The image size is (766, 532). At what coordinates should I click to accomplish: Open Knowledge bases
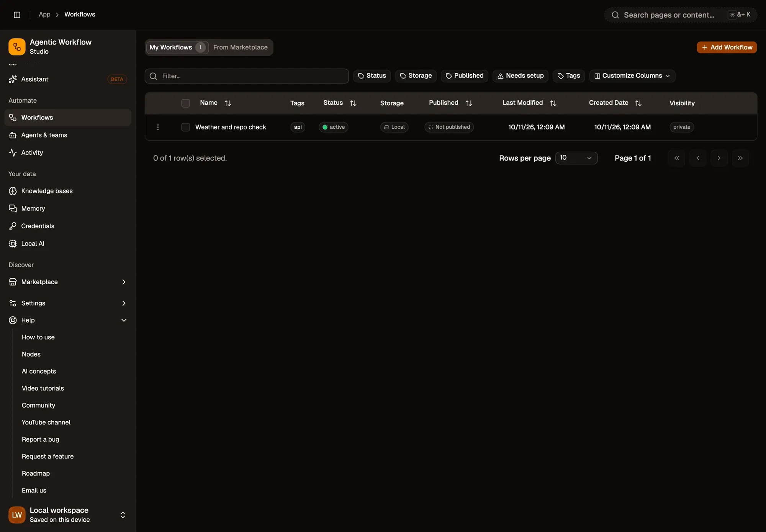(68, 191)
